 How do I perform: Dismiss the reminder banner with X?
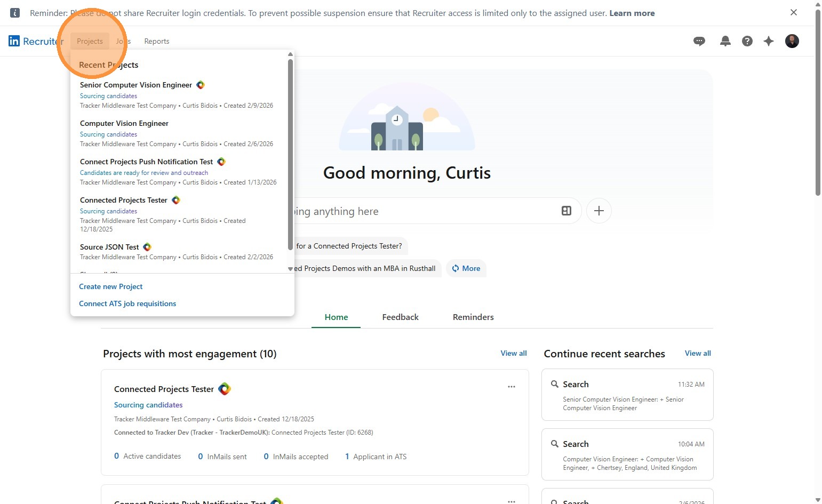tap(793, 12)
